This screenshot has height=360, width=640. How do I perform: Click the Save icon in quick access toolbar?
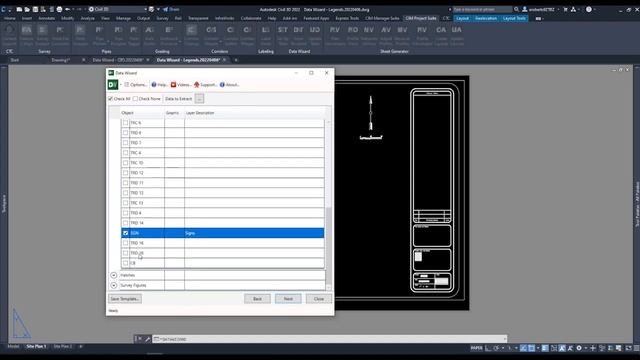35,9
